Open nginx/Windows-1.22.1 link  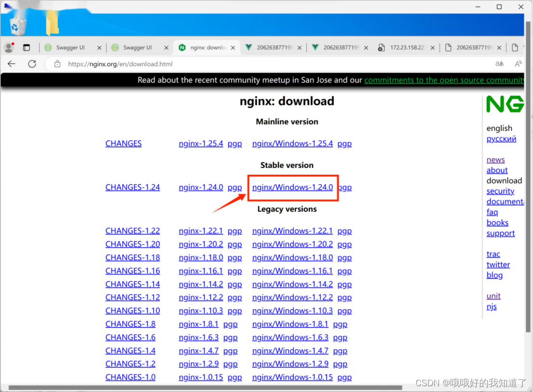coord(292,231)
